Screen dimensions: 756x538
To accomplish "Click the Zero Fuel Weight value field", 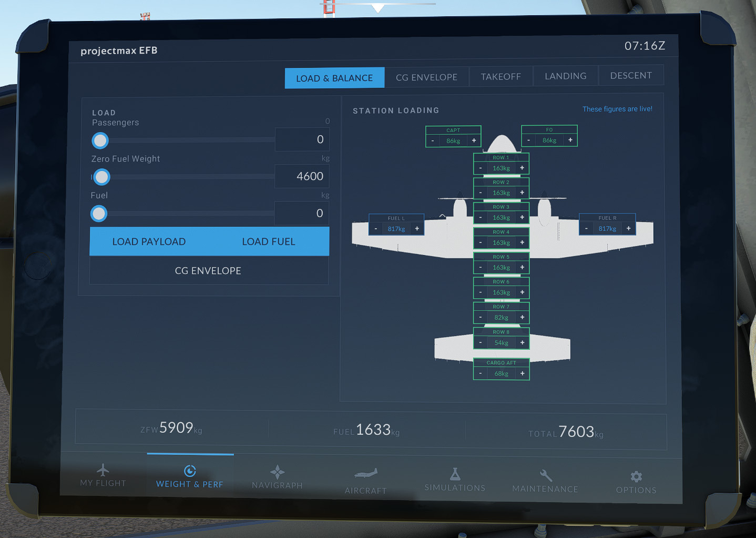I will pos(302,176).
